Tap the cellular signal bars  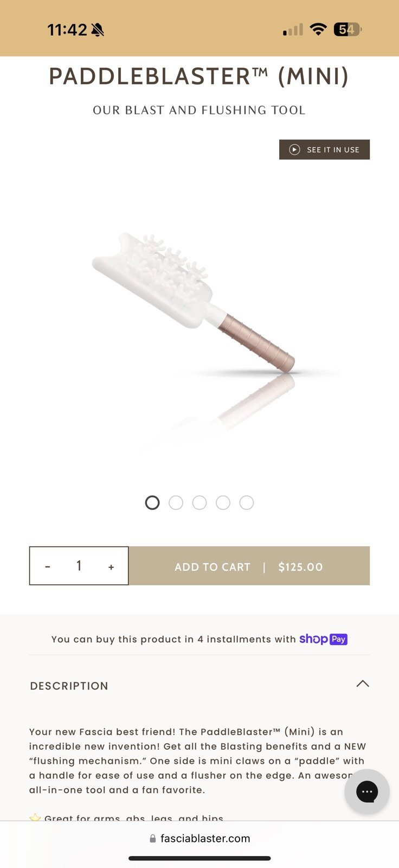[x=293, y=30]
